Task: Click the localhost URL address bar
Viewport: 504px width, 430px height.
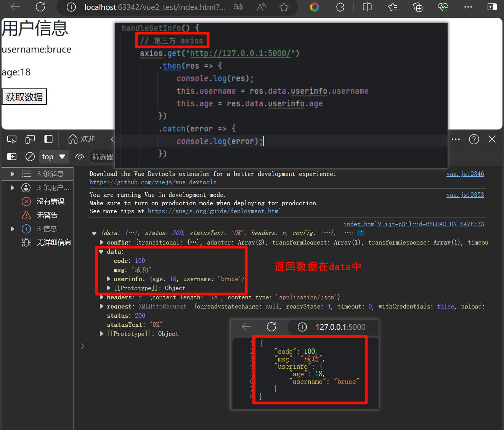Action: pos(154,7)
